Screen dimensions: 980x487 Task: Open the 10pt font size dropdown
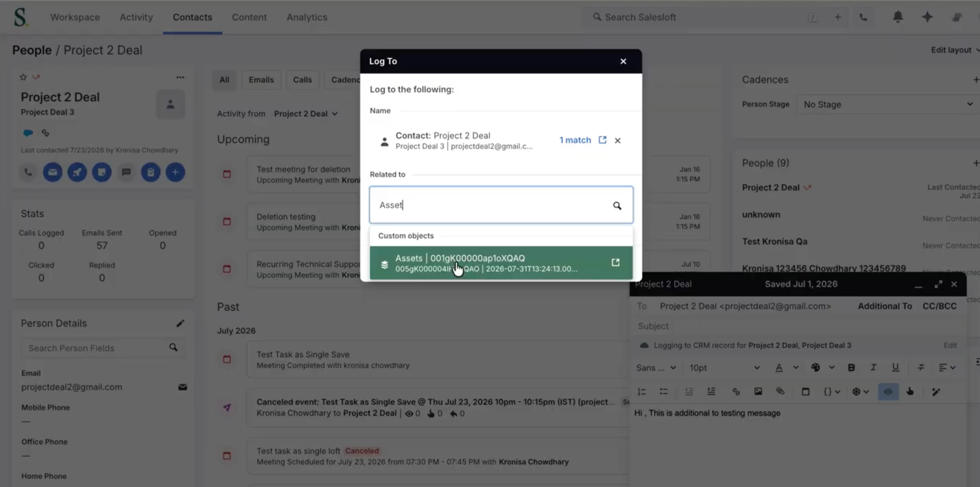(x=724, y=368)
